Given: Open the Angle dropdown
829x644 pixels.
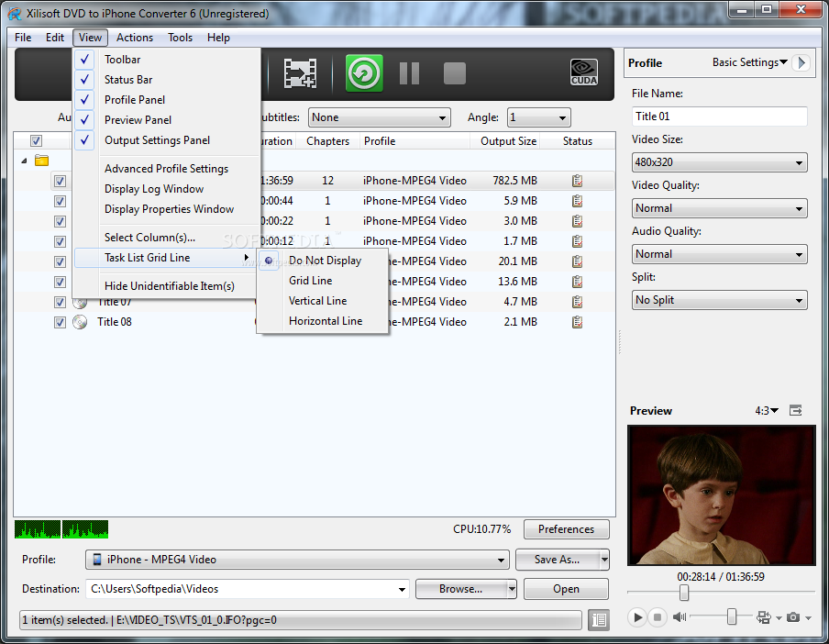Looking at the screenshot, I should [538, 117].
